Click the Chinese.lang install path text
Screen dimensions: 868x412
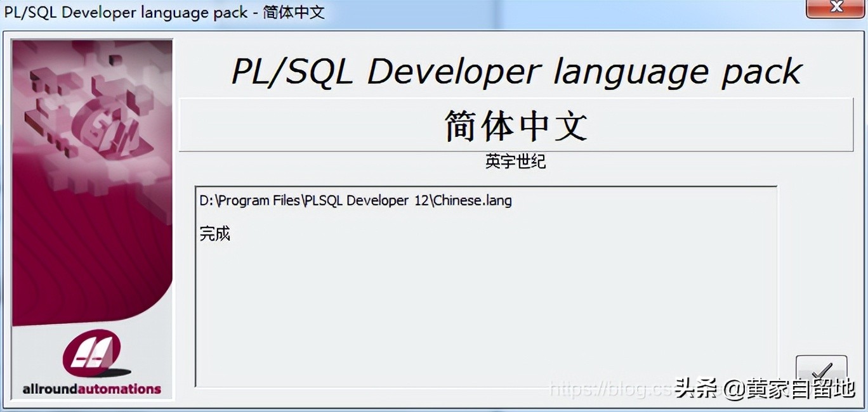(355, 201)
